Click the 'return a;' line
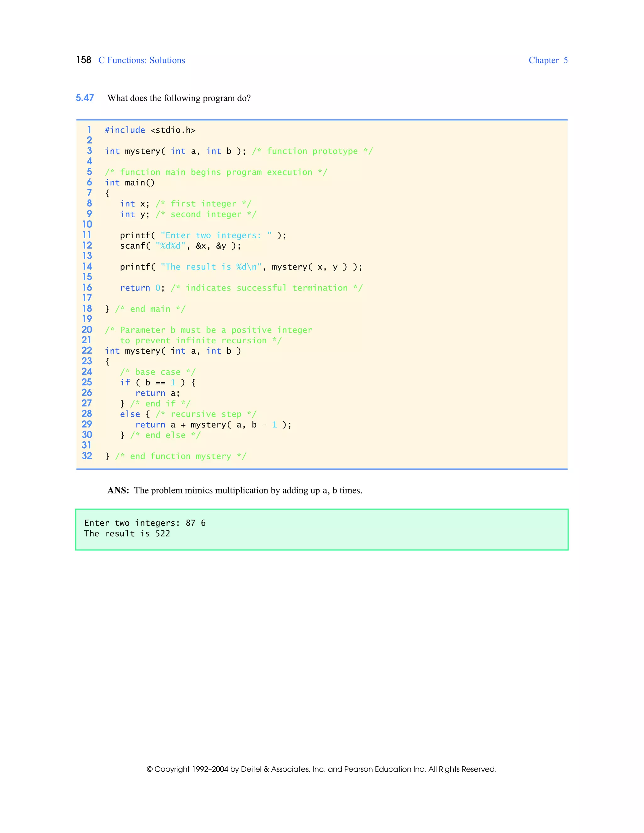644x833 pixels. (x=158, y=393)
